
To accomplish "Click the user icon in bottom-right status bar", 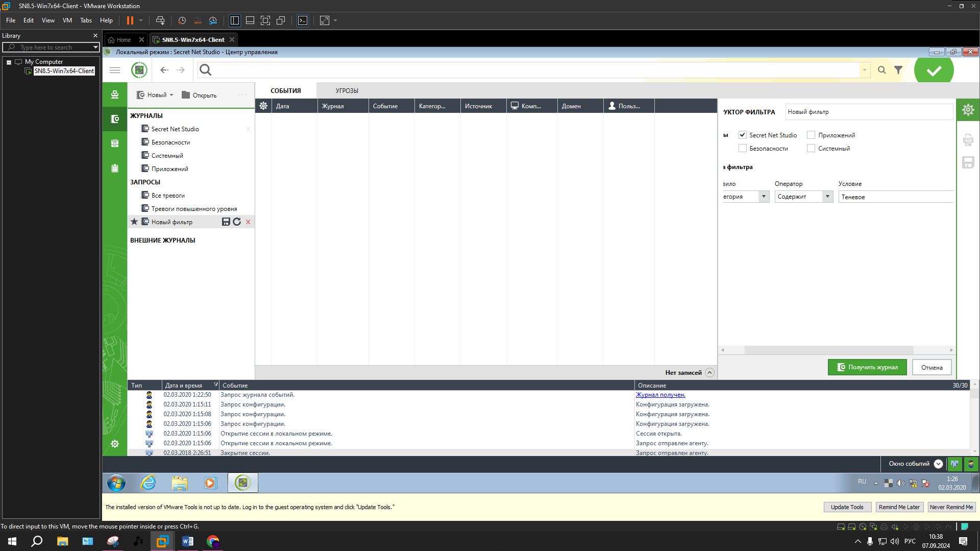I will (x=971, y=464).
